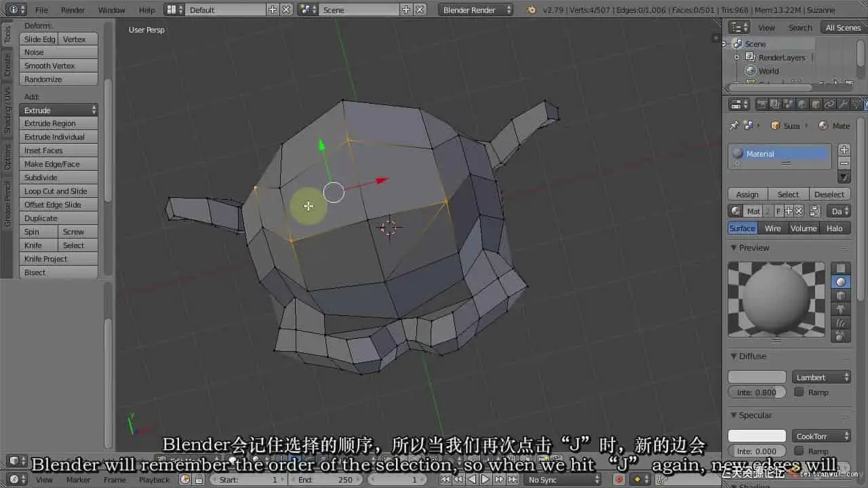The image size is (868, 488).
Task: Click the specular color swatch
Action: (757, 436)
